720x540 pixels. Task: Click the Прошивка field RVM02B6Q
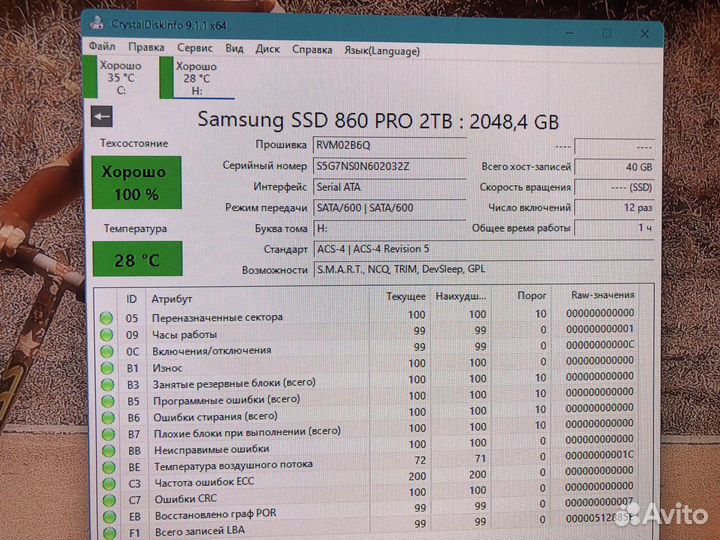[x=389, y=145]
